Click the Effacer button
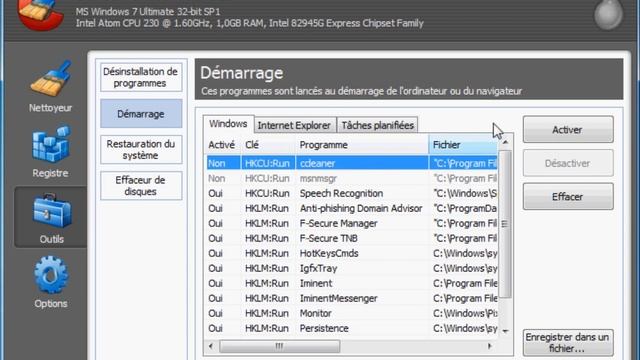Image resolution: width=640 pixels, height=360 pixels. click(x=568, y=197)
